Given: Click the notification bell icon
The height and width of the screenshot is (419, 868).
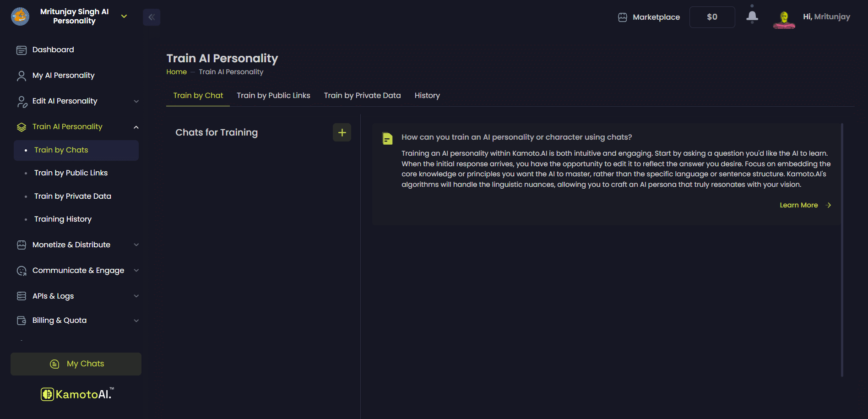Looking at the screenshot, I should click(x=752, y=17).
